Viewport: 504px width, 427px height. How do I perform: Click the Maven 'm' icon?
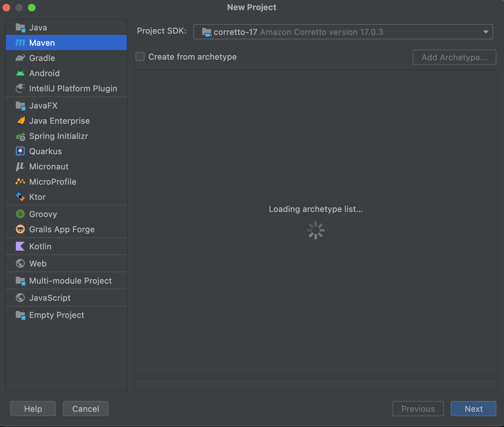coord(20,43)
